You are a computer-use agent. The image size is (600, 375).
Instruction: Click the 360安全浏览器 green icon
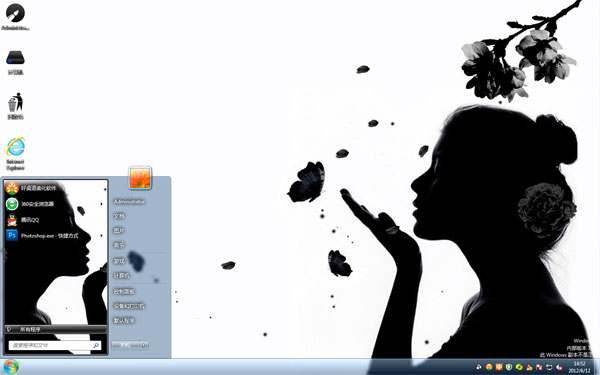(12, 204)
